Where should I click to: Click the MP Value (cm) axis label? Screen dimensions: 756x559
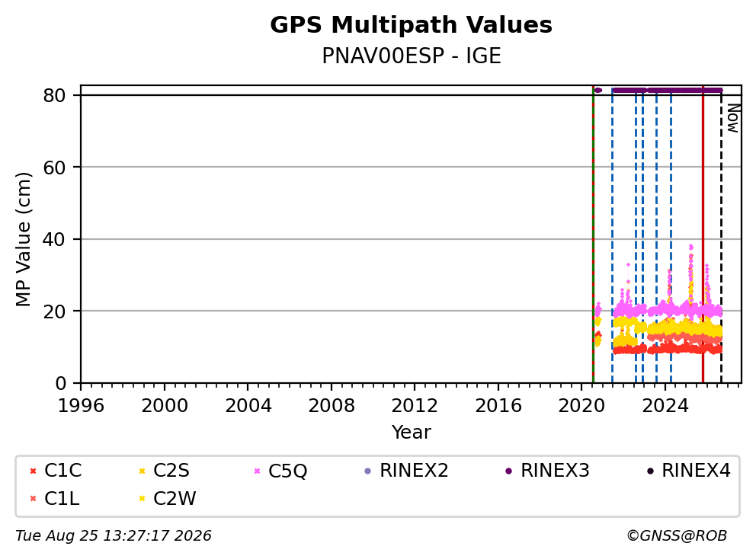[23, 239]
